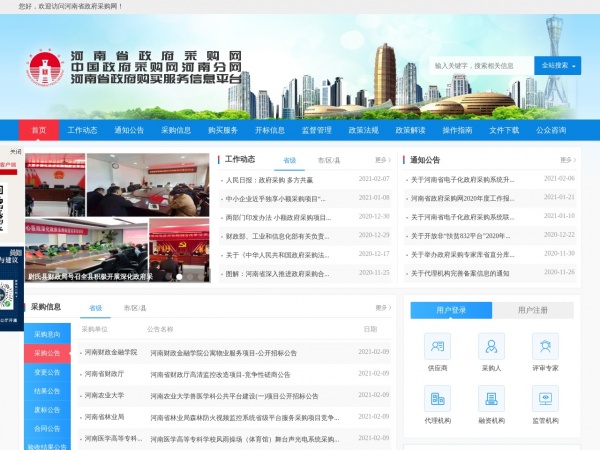This screenshot has width=600, height=450.
Task: Expand 更多 in the 通知公告 panel
Action: 567,160
